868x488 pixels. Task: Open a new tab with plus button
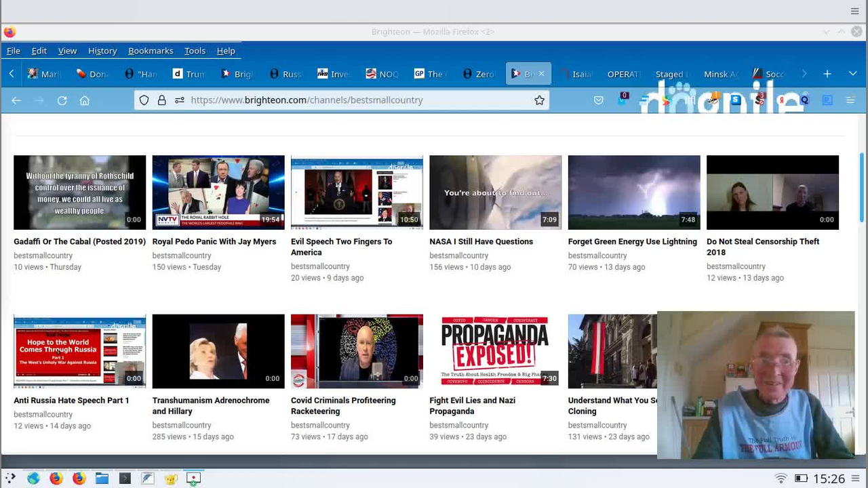point(827,74)
